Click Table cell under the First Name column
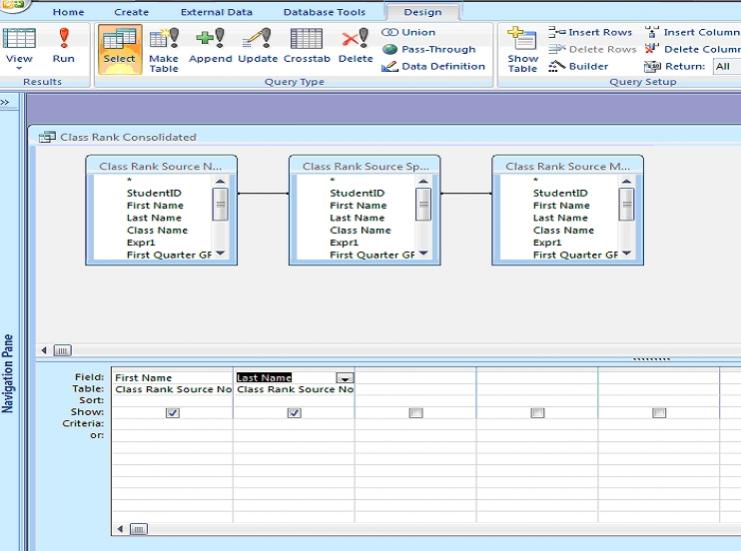The image size is (741, 551). point(172,389)
